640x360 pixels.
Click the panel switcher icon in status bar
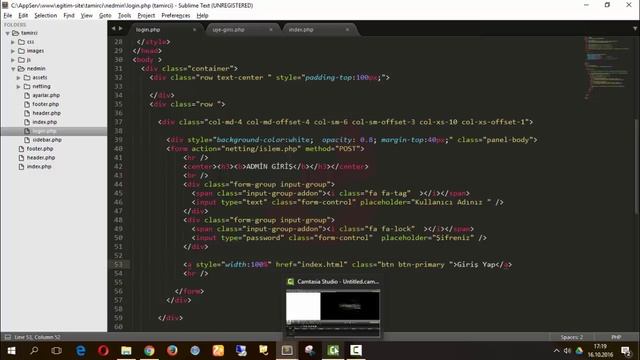[x=7, y=337]
